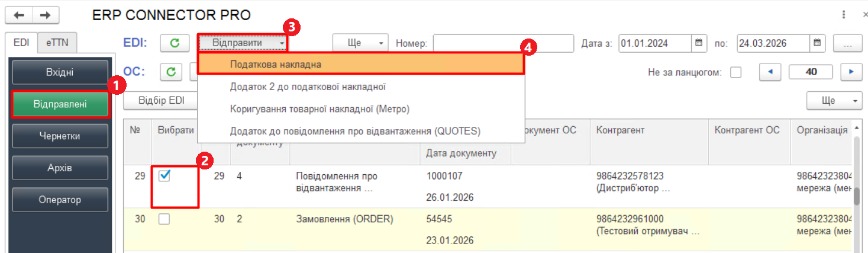
Task: Enable the 'Не за ланцюгом' checkbox
Action: (735, 73)
